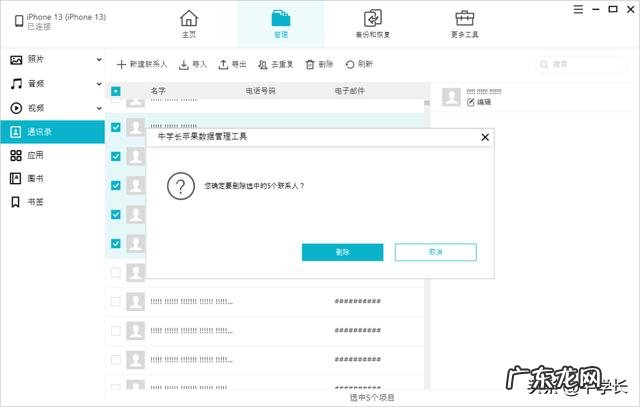Expand the 视频 category arrow
This screenshot has height=407, width=640.
pyautogui.click(x=99, y=108)
